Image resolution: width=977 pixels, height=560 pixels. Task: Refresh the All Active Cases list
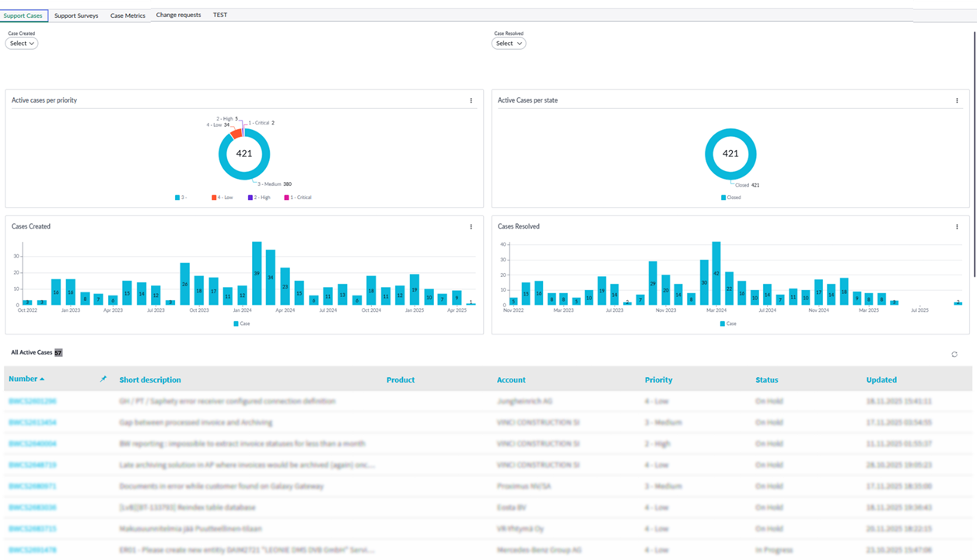coord(954,355)
